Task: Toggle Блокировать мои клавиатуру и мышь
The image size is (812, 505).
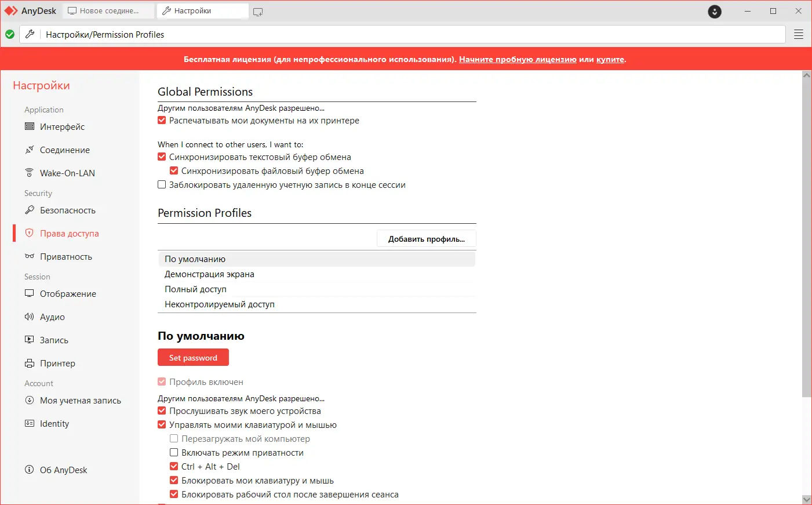Action: (x=174, y=481)
